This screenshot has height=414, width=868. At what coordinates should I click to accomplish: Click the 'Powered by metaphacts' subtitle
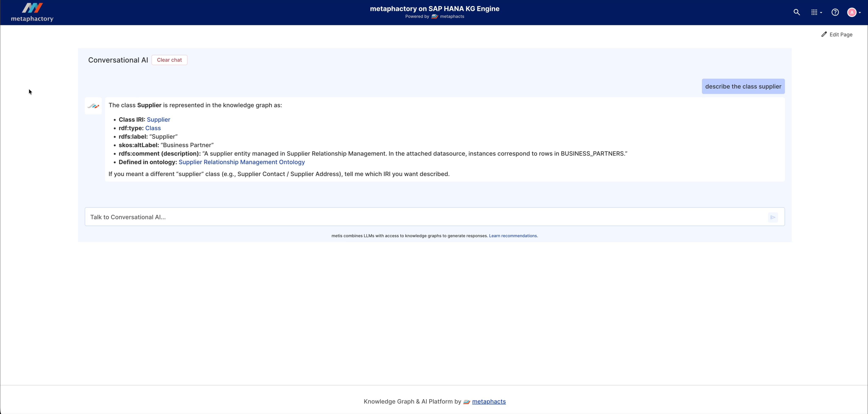click(434, 17)
